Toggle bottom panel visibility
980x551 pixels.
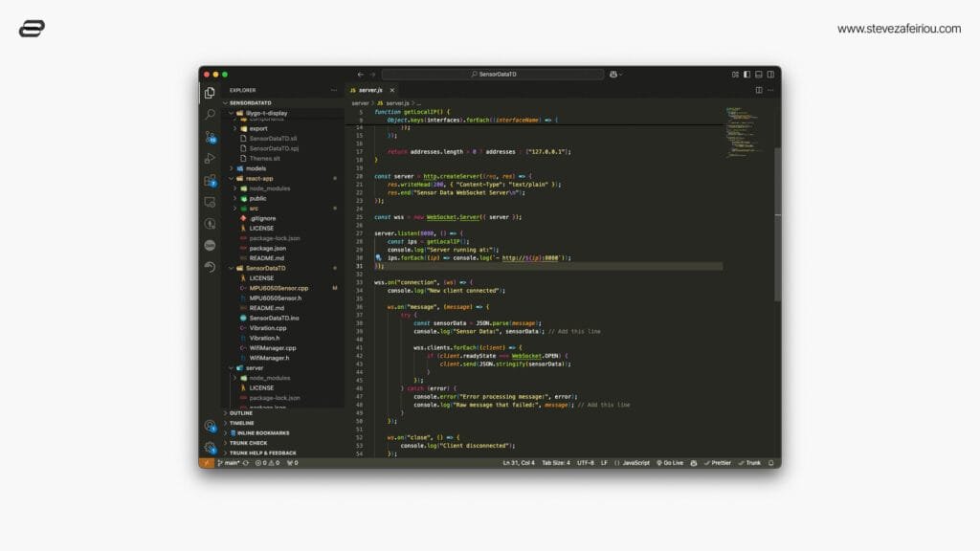[x=759, y=75]
